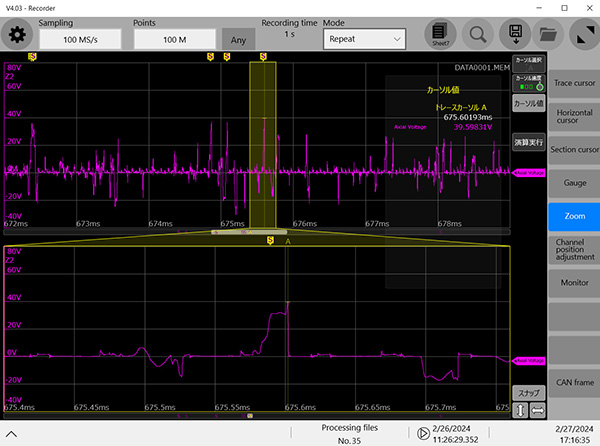This screenshot has width=600, height=446.
Task: Toggle the cursor speed indicator (カーソル速度)
Action: click(x=527, y=83)
